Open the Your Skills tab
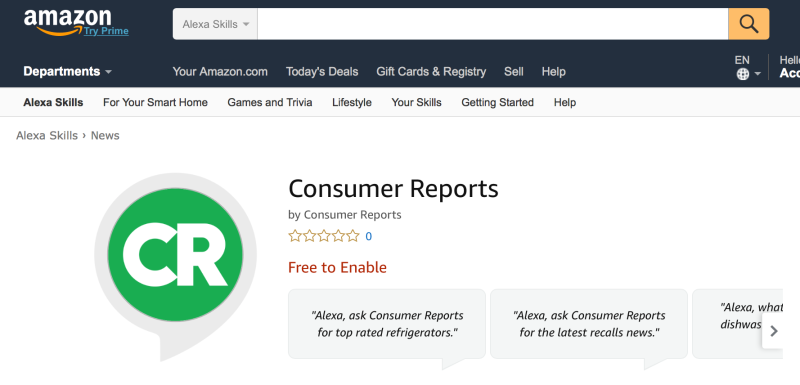The height and width of the screenshot is (385, 800). (x=416, y=102)
